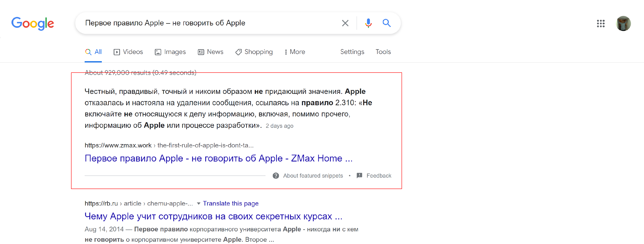644x244 pixels.
Task: Click the Feedback flag icon
Action: coord(359,176)
